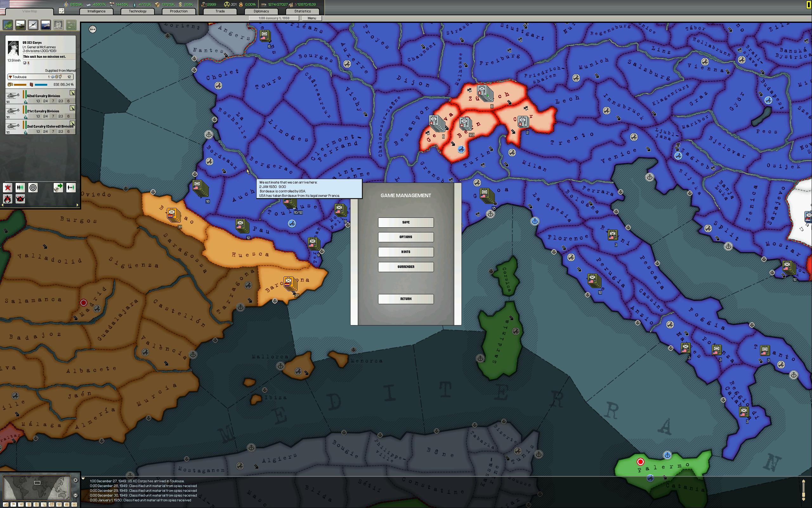Open the Production tab
This screenshot has width=812, height=508.
[x=179, y=11]
